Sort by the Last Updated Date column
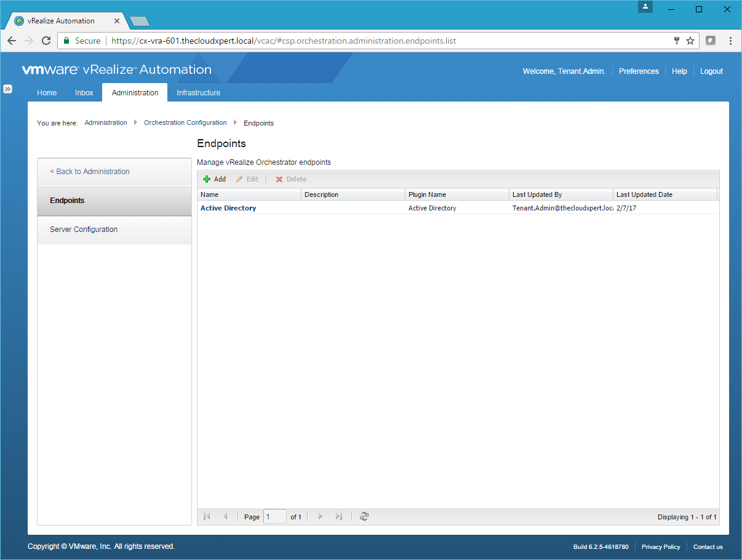Viewport: 742px width, 560px height. click(644, 194)
